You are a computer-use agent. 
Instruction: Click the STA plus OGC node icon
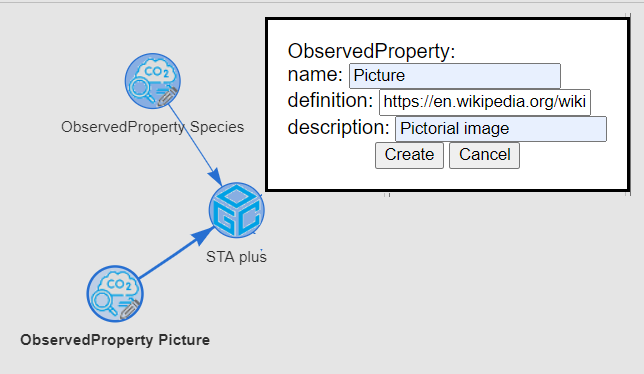tap(237, 210)
